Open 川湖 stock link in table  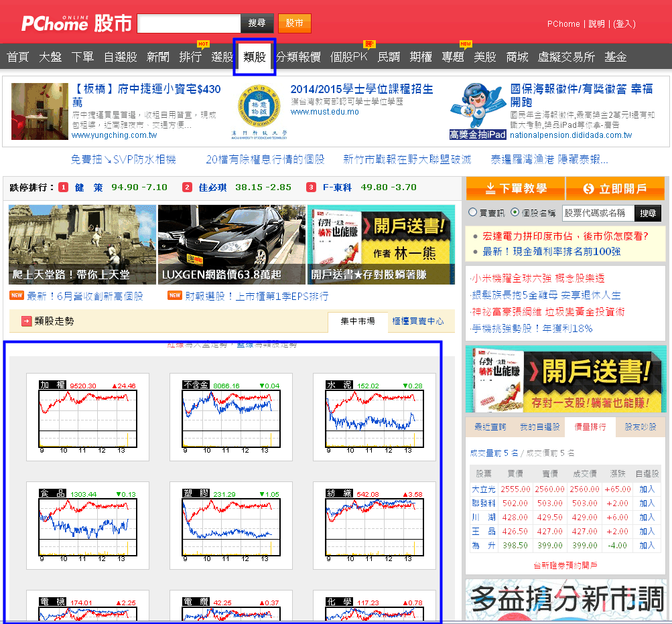484,518
